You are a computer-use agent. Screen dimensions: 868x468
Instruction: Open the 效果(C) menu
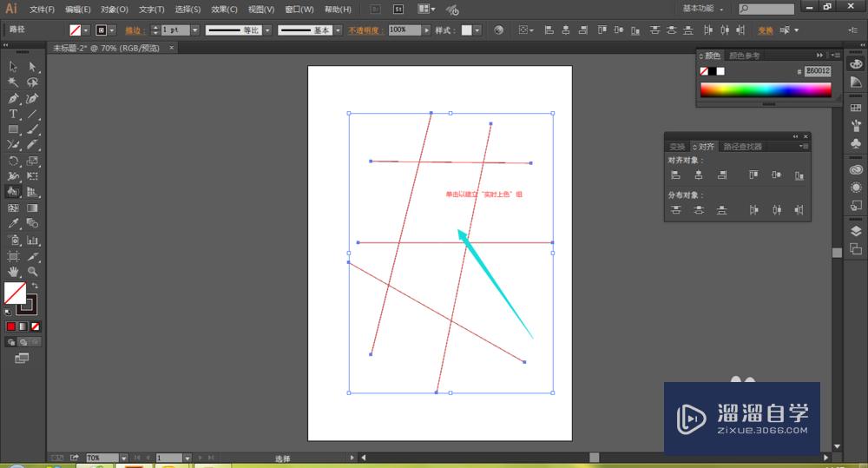[x=224, y=10]
